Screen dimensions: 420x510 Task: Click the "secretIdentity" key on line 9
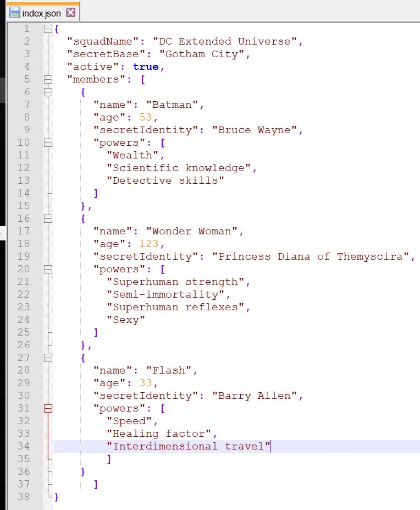pos(146,130)
